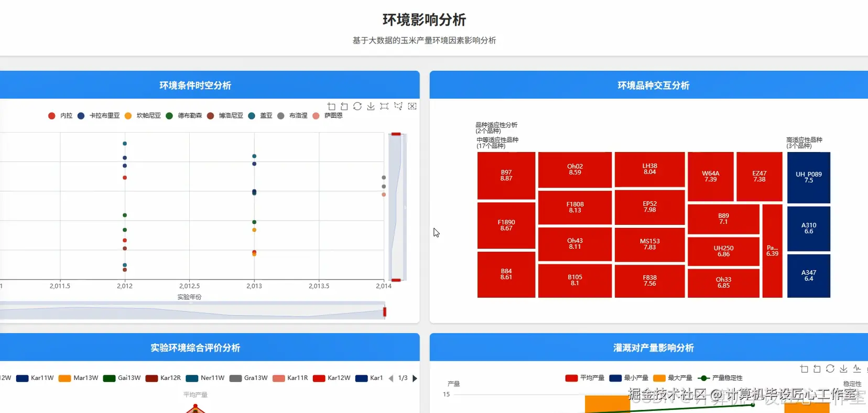Select rectangle brush tool in the scatter chart toolbox

tap(384, 106)
